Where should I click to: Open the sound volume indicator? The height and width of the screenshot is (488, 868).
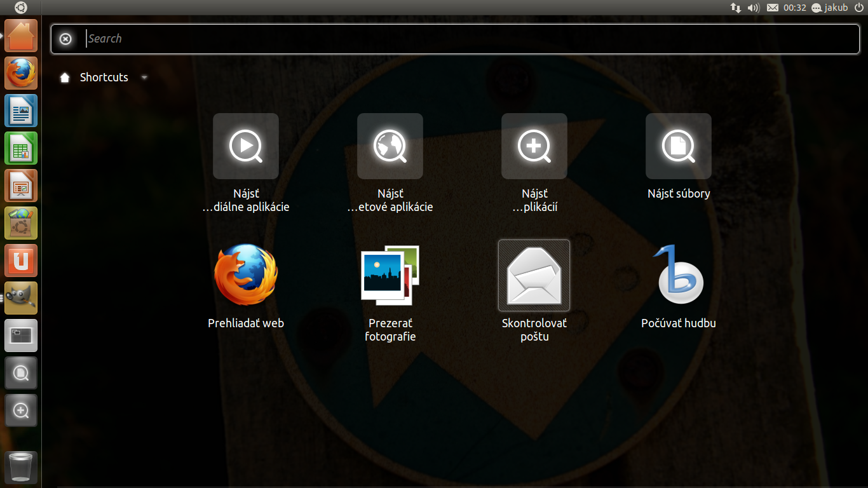tap(754, 8)
